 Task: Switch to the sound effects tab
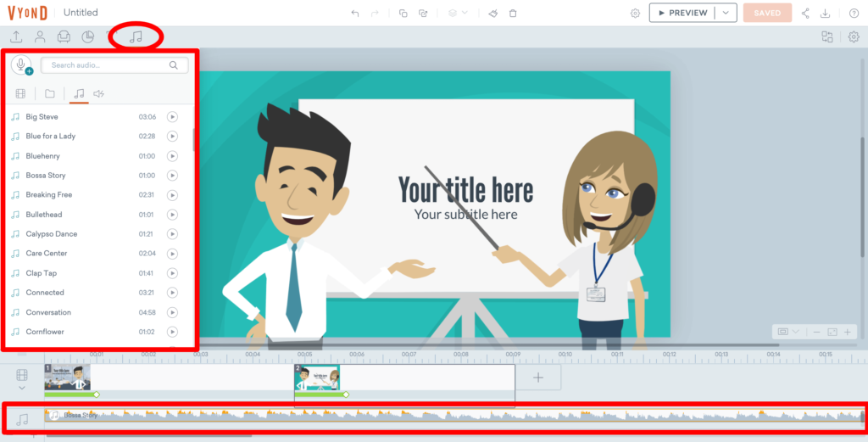98,93
